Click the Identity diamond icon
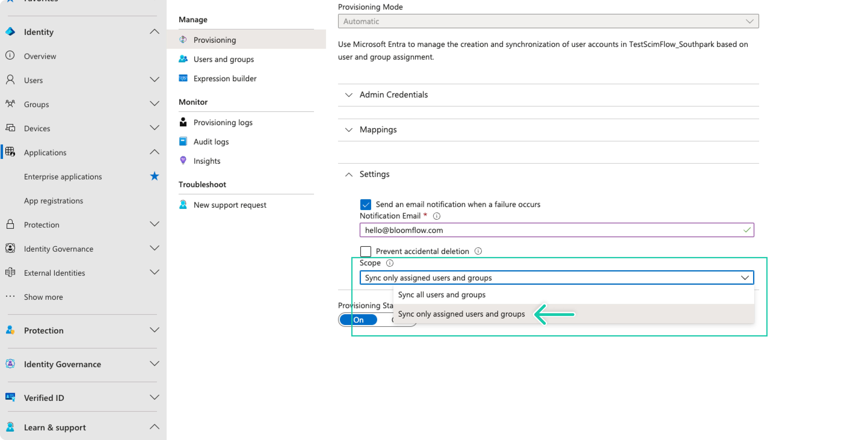868x440 pixels. (x=10, y=32)
